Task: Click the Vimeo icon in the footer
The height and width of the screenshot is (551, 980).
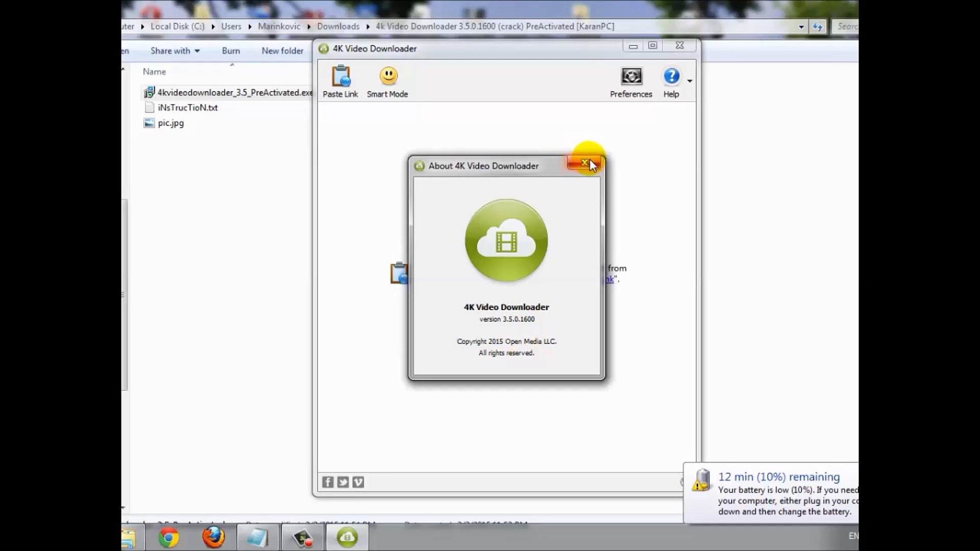Action: coord(358,482)
